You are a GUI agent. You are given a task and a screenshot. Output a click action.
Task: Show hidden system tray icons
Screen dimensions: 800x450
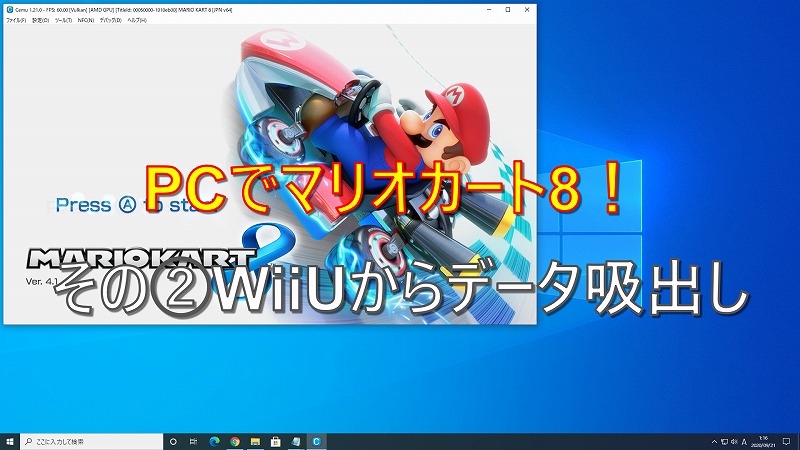coord(714,442)
